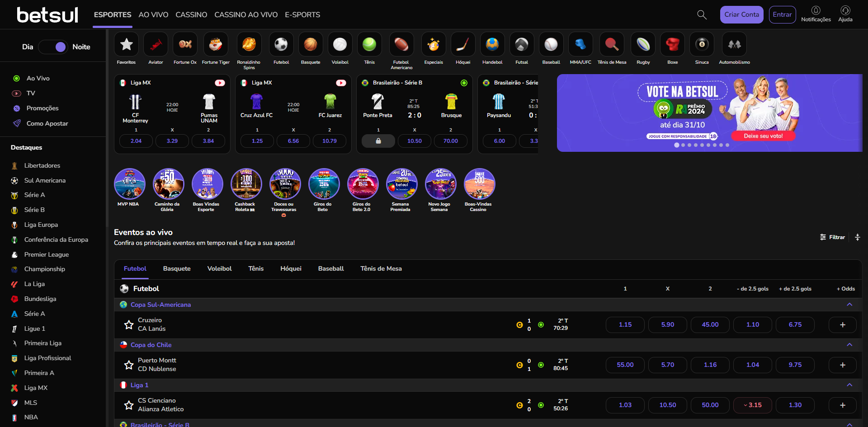The image size is (868, 427).
Task: Open the Cashback Roleta promotion thumbnail
Action: (x=246, y=184)
